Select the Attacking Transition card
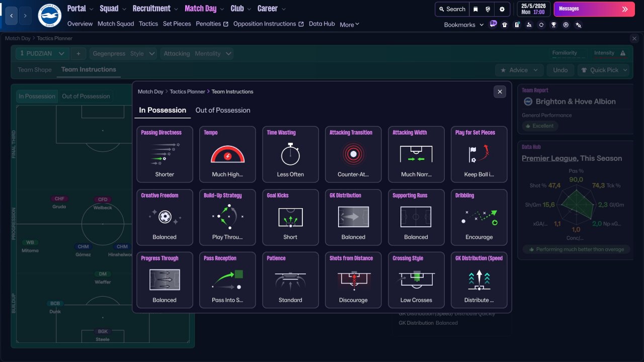This screenshot has height=362, width=644. (353, 154)
